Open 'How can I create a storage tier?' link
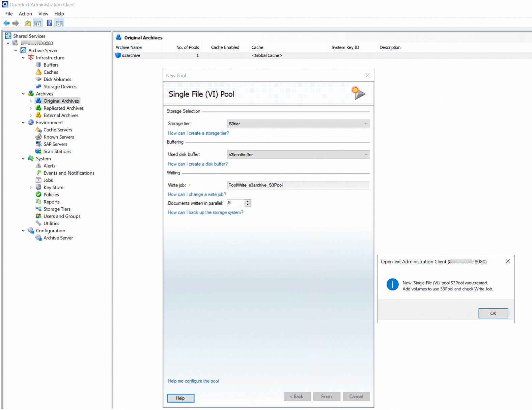Viewport: 532px width, 410px height. [x=198, y=133]
